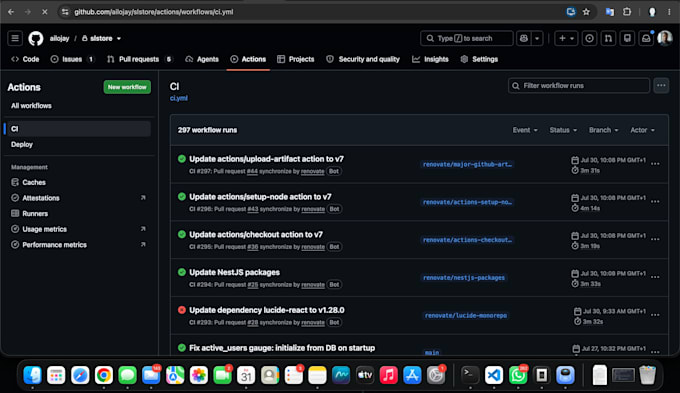The image size is (680, 393).
Task: Open the user profile avatar menu
Action: 665,38
